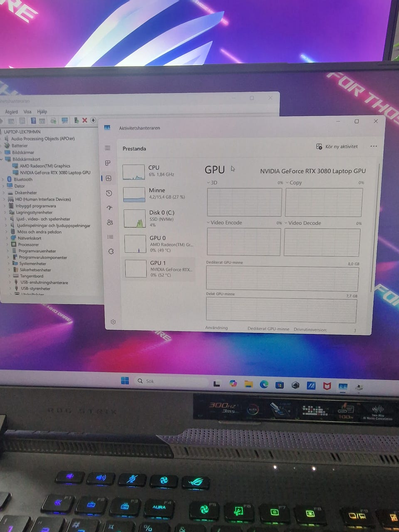Select the Minne performance card
The image size is (399, 532).
[x=159, y=194]
